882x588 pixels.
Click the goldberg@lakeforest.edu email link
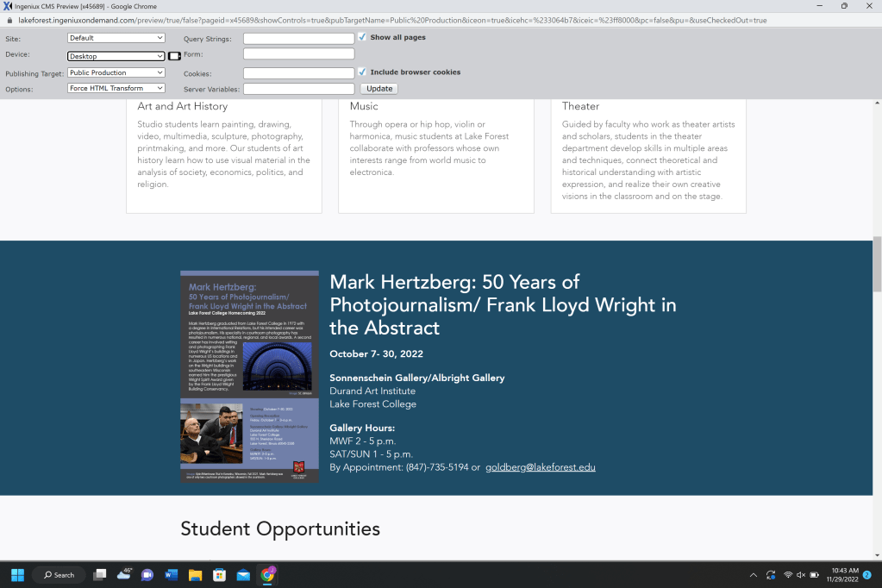click(540, 467)
